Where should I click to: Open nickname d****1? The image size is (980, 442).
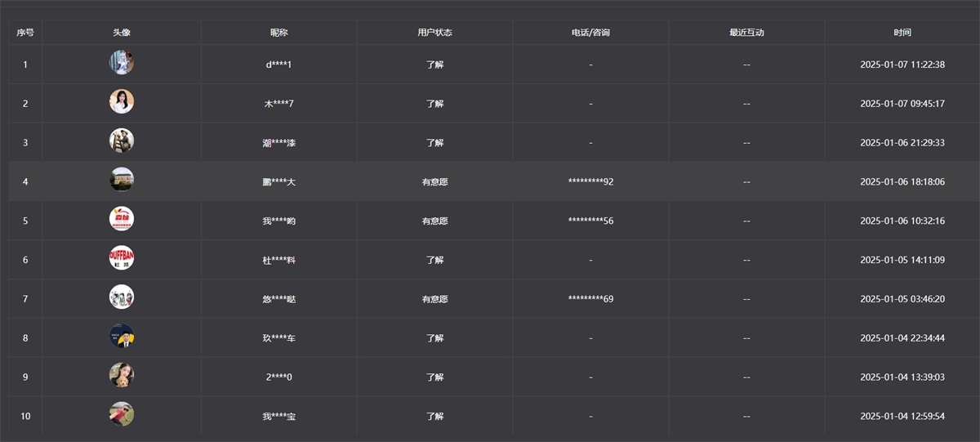click(279, 65)
